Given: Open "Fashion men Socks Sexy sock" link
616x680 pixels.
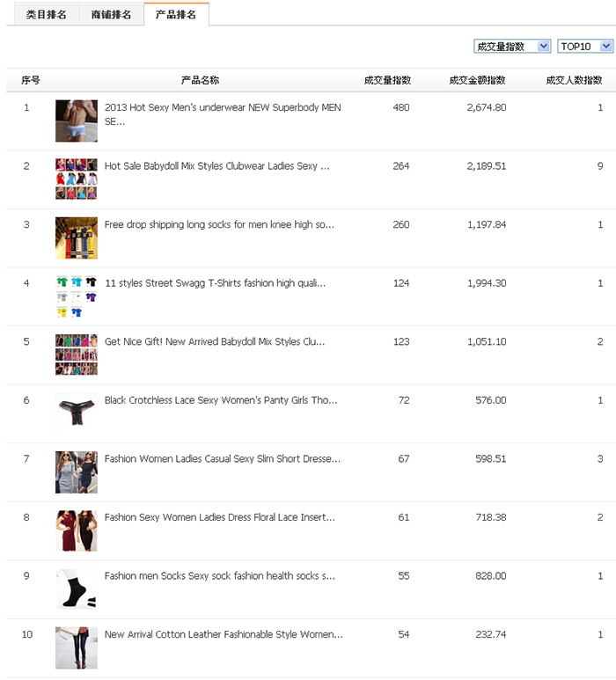Looking at the screenshot, I should tap(219, 576).
